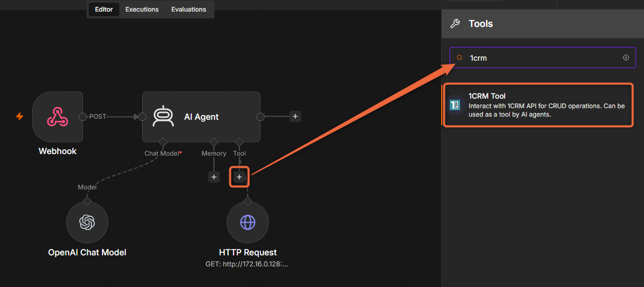The image size is (644, 287).
Task: Click the AI Agent output connector
Action: coord(260,117)
